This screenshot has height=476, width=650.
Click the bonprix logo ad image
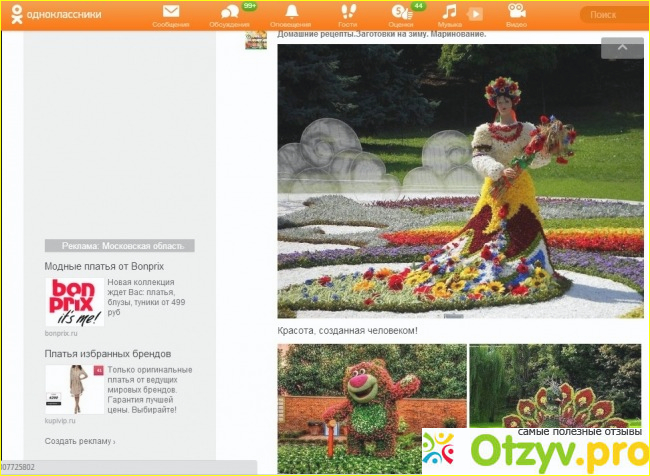click(x=73, y=302)
